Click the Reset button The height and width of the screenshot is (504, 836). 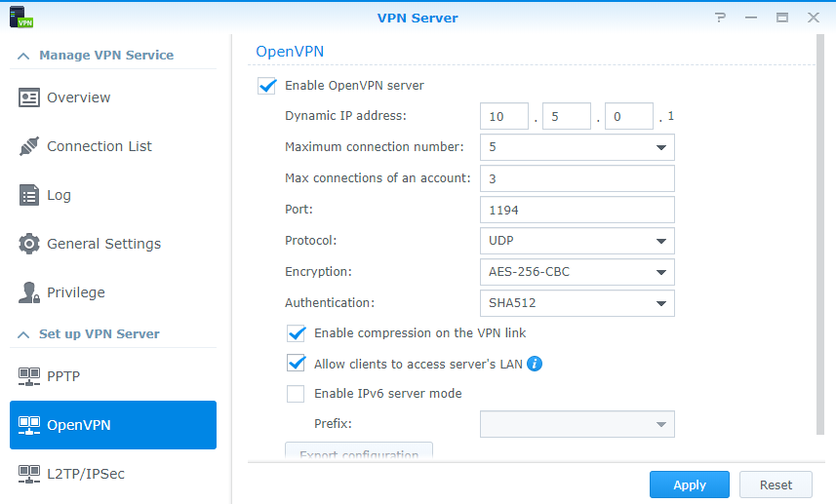(x=776, y=485)
